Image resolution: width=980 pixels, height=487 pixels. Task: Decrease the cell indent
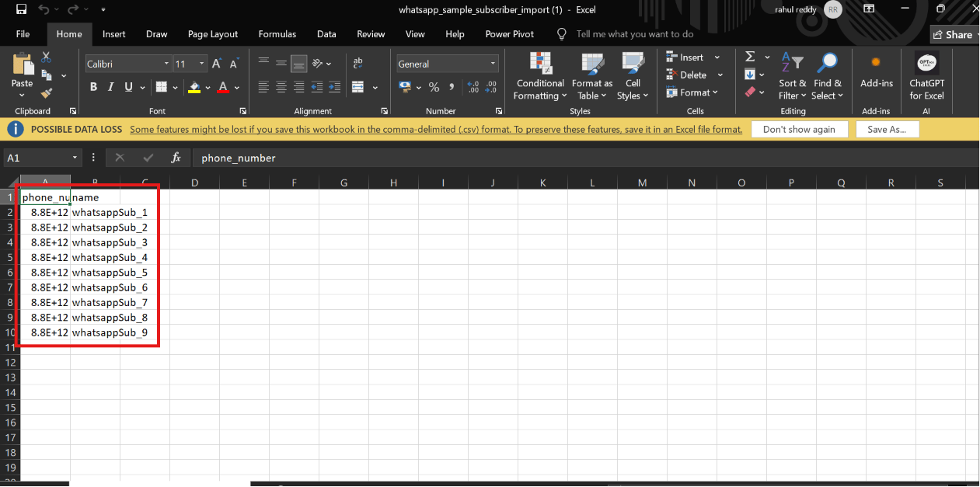(x=316, y=87)
